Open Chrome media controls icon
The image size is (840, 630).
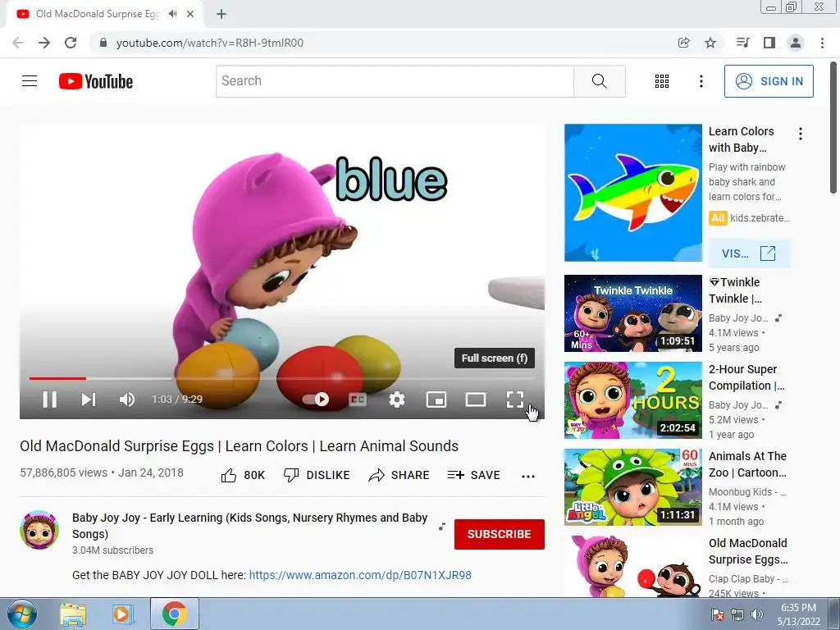pyautogui.click(x=742, y=43)
